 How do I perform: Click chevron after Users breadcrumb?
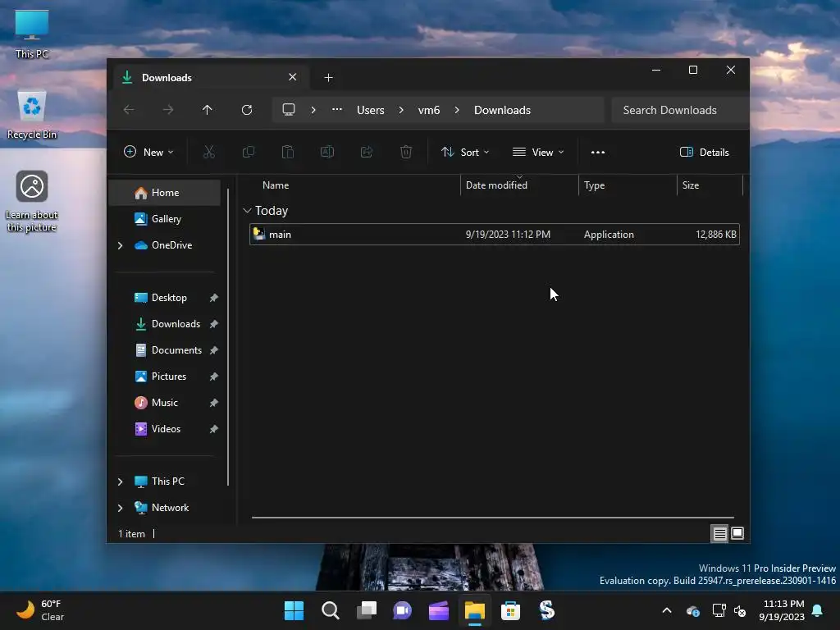(401, 110)
